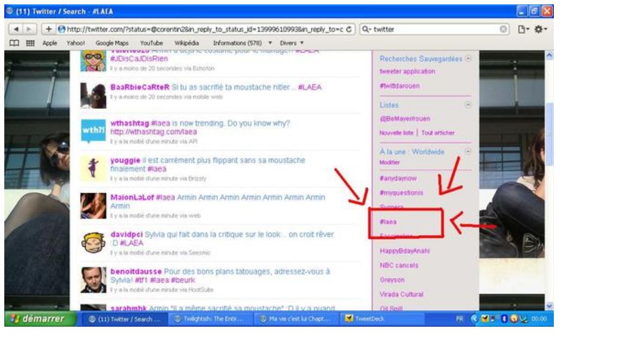Click the Windows démarrer start button
Image resolution: width=644 pixels, height=338 pixels.
coord(35,319)
